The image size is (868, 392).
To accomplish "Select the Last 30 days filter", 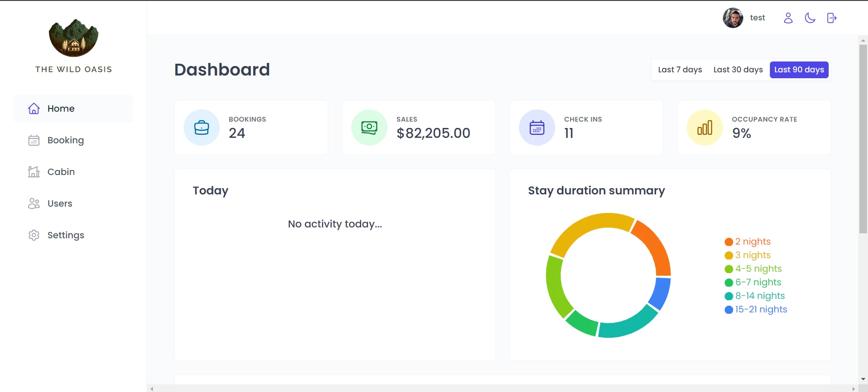I will click(x=738, y=70).
